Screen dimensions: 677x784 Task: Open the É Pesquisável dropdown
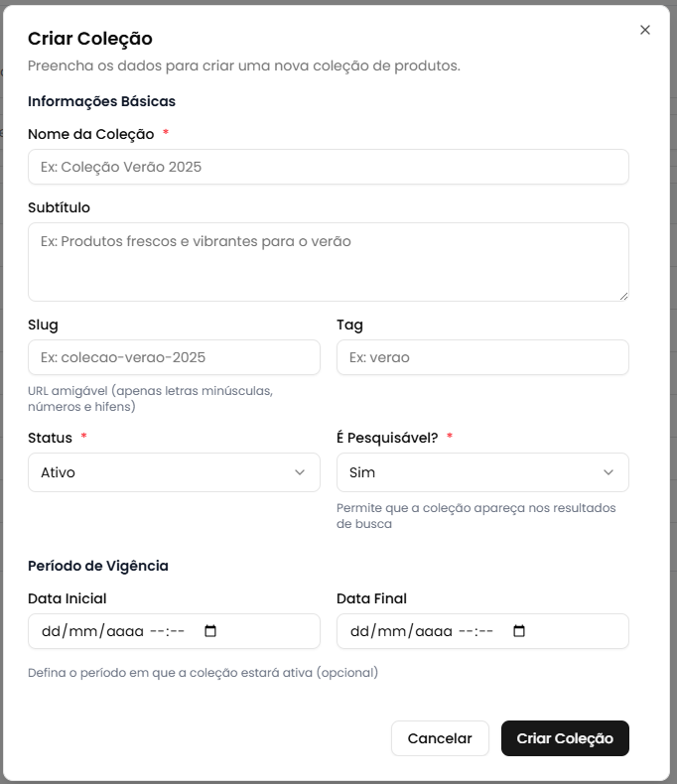coord(482,472)
